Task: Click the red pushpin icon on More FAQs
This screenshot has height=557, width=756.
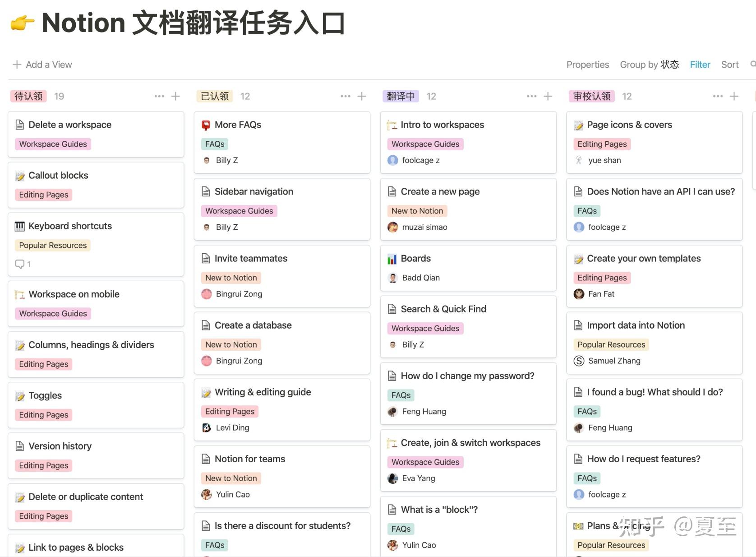Action: (206, 125)
